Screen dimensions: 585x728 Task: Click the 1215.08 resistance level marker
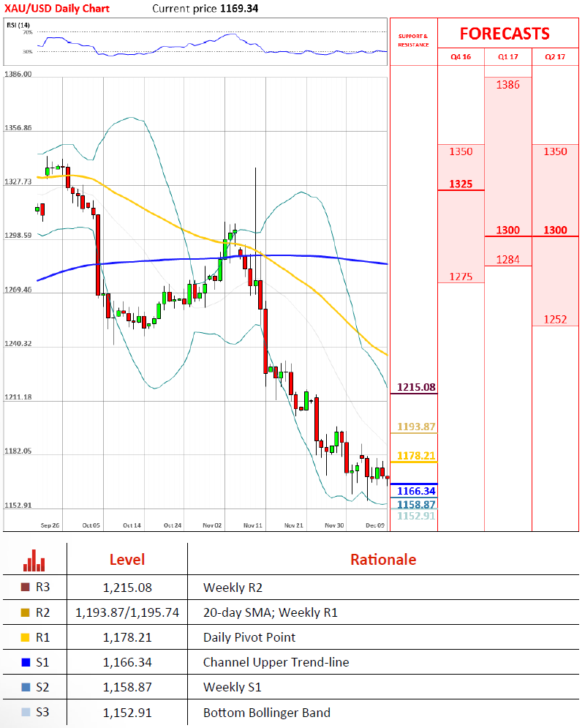click(416, 387)
